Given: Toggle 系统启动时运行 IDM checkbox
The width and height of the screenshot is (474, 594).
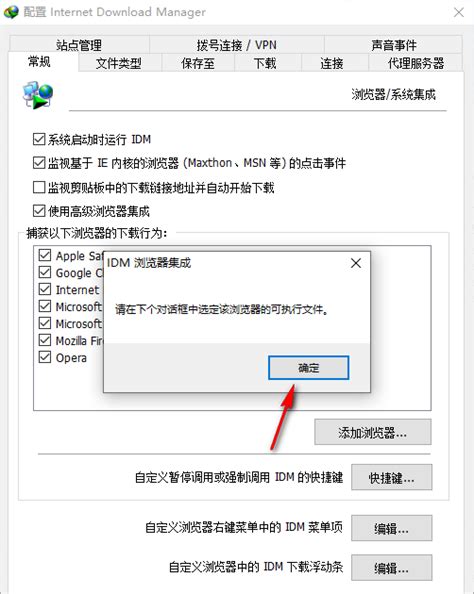Looking at the screenshot, I should coord(39,139).
